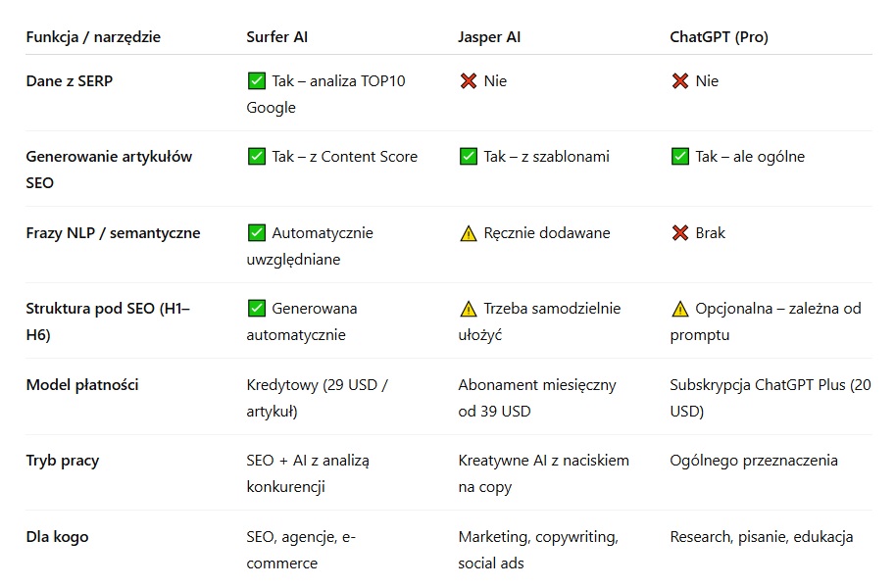
Task: Click green checkmark beside 'Automatycznie uwzględniane'
Action: coord(257,233)
